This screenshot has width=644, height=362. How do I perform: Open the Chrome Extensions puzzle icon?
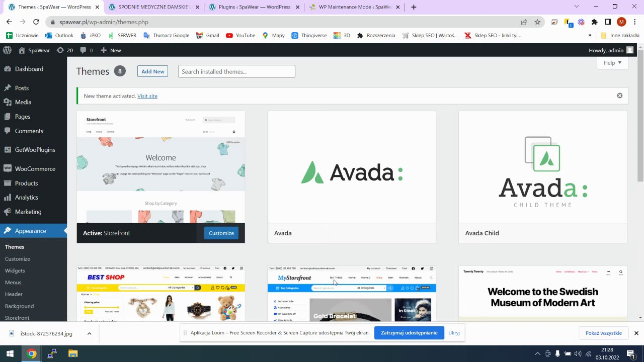pos(594,22)
